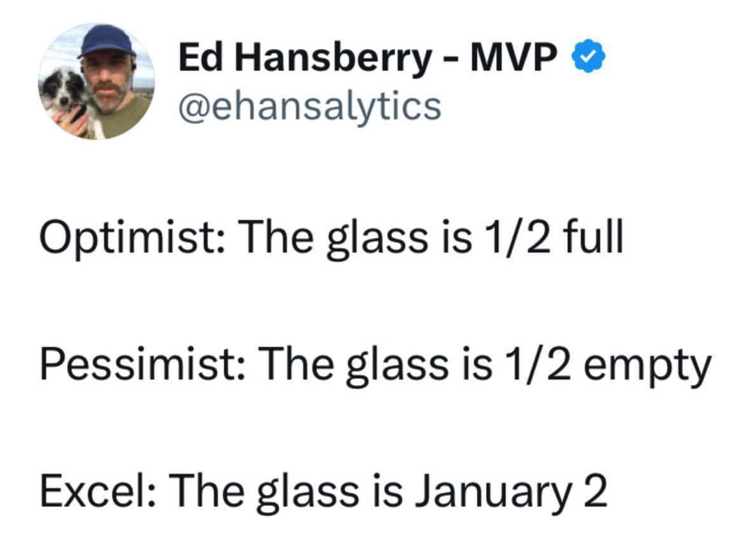
Task: Visit the @ehansalytics handle link
Action: (x=310, y=106)
